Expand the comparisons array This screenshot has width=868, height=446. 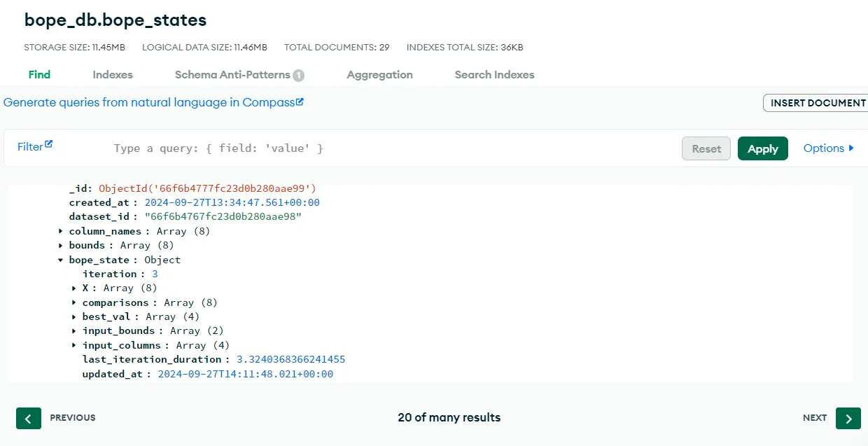(74, 302)
